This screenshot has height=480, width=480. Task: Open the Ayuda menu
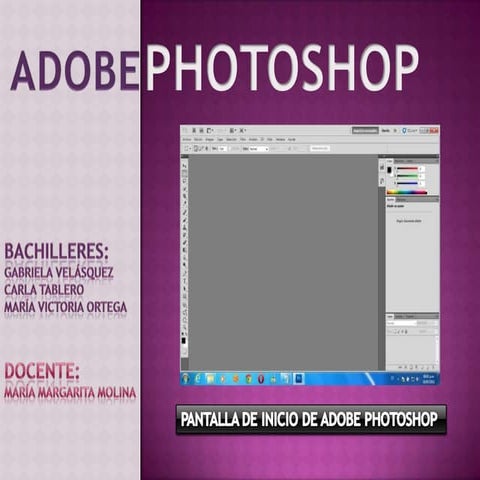click(292, 139)
